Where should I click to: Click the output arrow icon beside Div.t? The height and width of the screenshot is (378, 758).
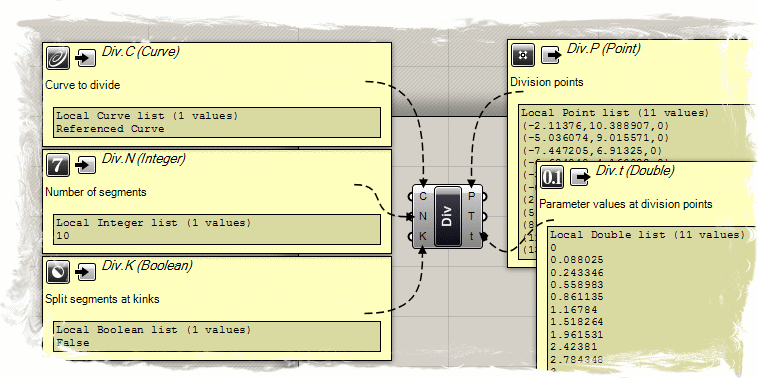580,177
